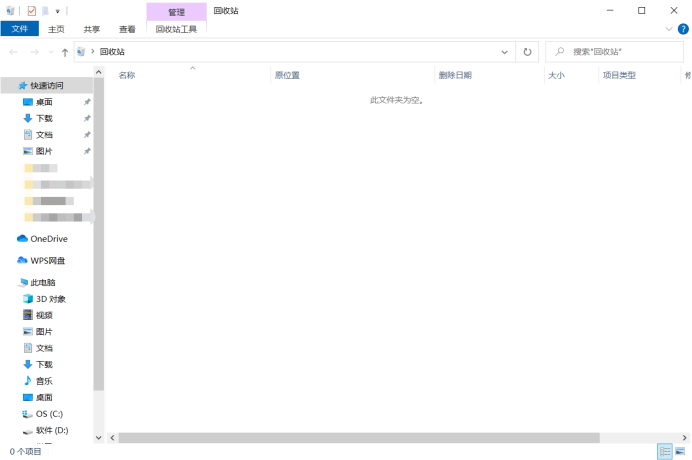Click the horizontal scrollbar right arrow
The width and height of the screenshot is (692, 460).
684,438
